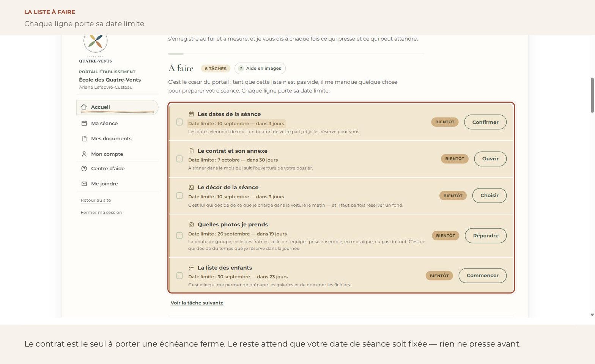Viewport: 595px width, 364px height.
Task: Click the camera icon of Quelles photos je prends
Action: pyautogui.click(x=191, y=224)
